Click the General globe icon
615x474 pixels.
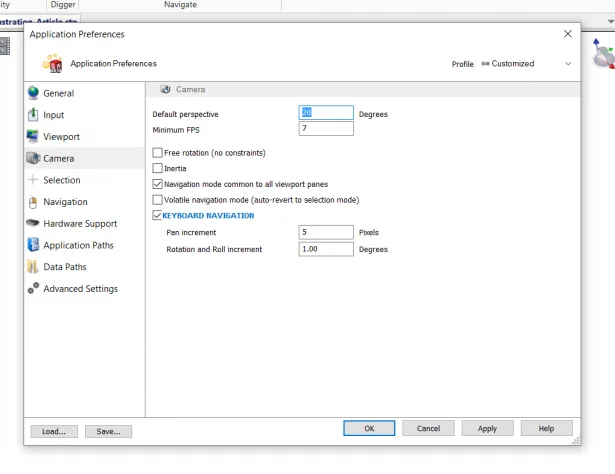(33, 93)
